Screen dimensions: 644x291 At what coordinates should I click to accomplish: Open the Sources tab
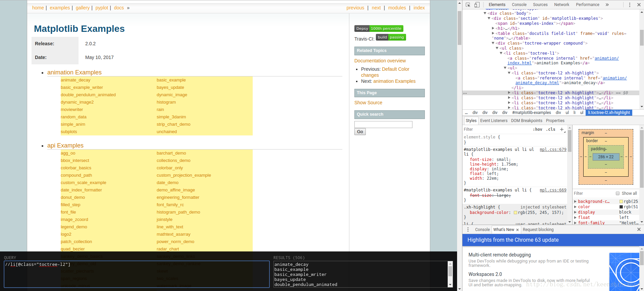click(x=540, y=5)
